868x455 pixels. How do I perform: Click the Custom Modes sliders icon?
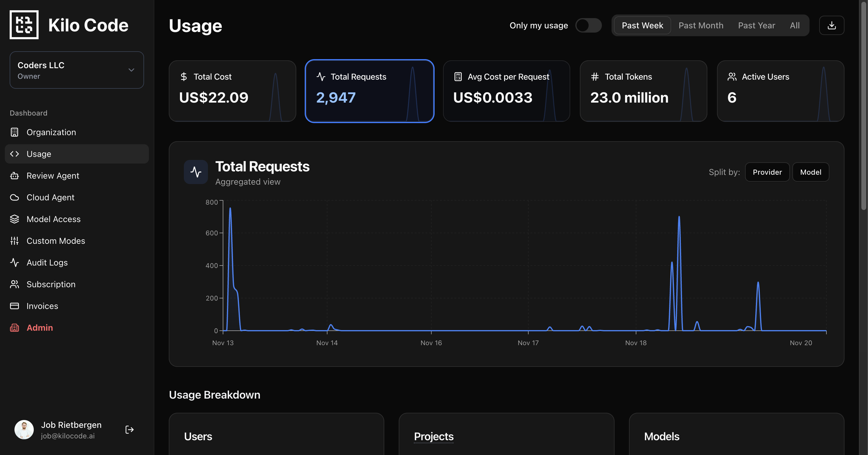14,240
